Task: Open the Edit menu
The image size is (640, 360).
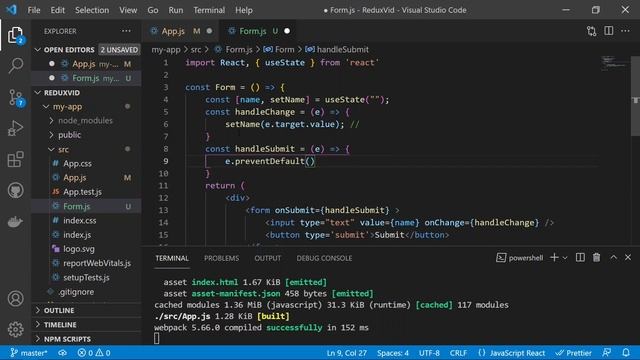Action: point(58,10)
